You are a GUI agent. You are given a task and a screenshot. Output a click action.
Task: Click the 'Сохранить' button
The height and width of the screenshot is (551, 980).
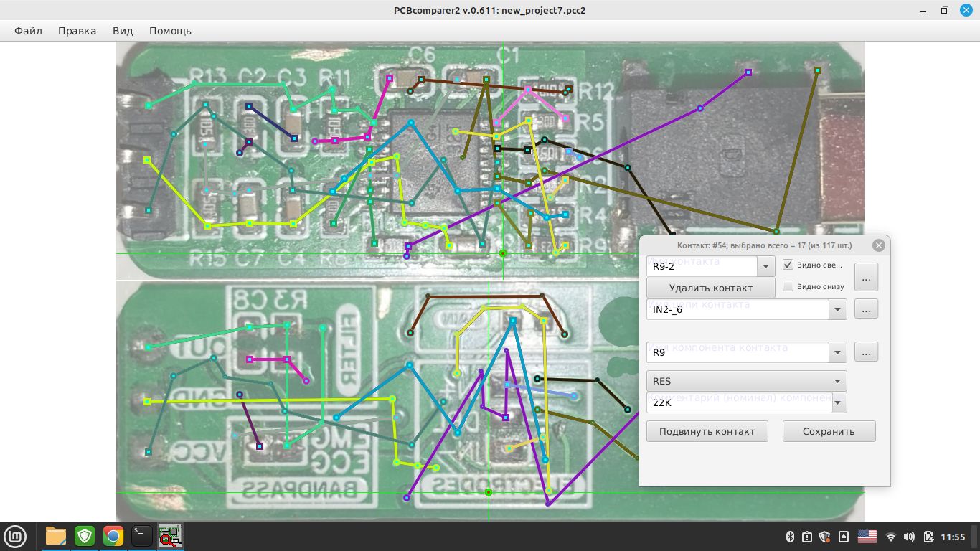pyautogui.click(x=829, y=431)
